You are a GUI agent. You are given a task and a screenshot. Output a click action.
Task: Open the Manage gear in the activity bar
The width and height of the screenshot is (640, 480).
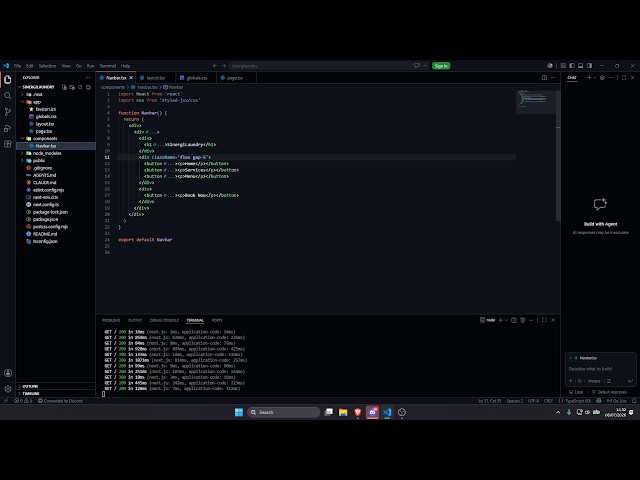tap(8, 389)
